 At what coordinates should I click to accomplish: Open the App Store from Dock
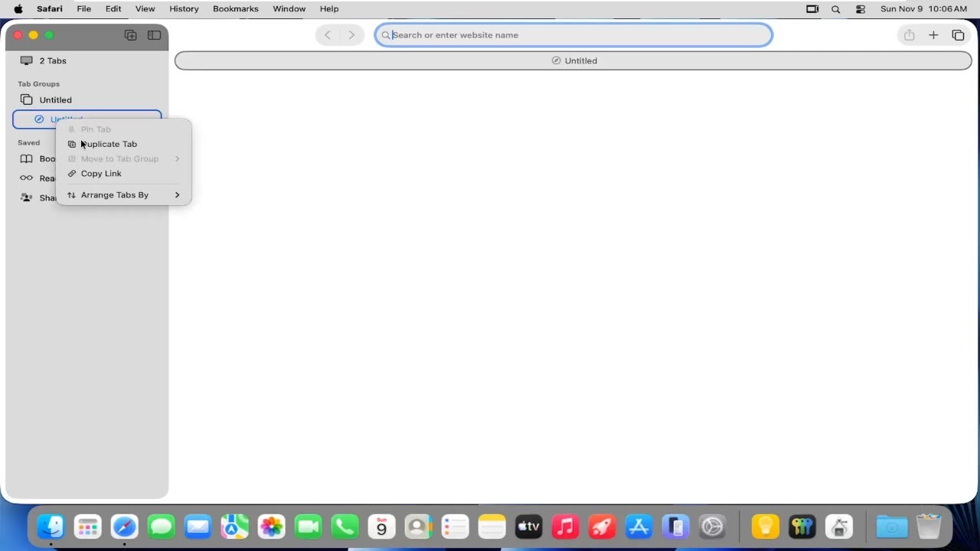click(x=639, y=527)
